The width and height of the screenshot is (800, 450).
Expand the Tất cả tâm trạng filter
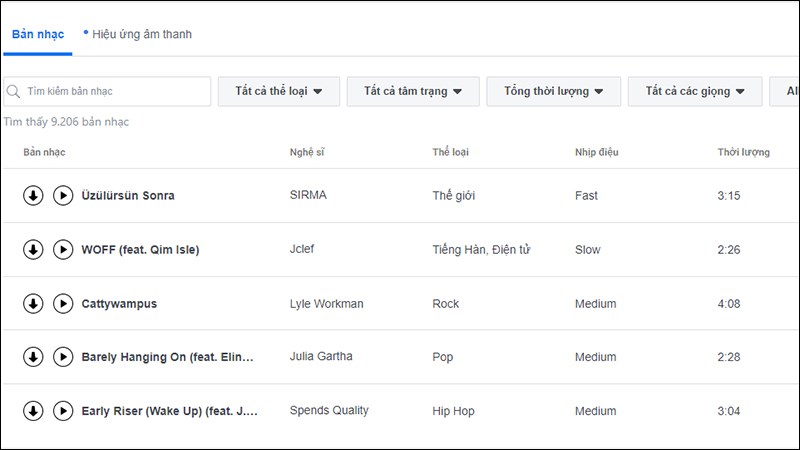(413, 91)
